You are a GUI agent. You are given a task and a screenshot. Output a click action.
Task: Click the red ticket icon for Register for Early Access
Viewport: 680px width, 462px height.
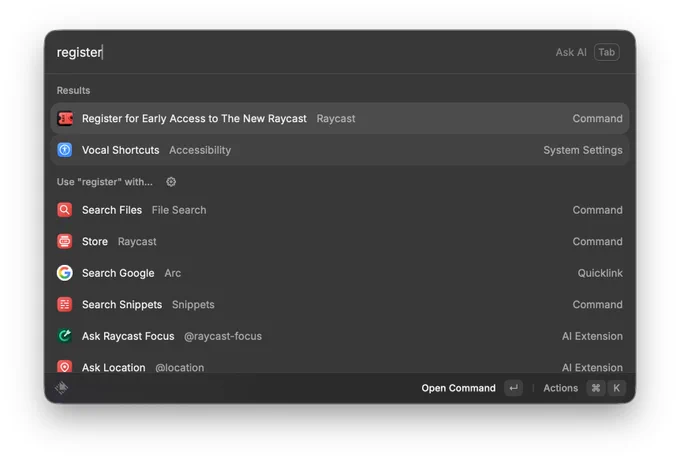pyautogui.click(x=65, y=118)
